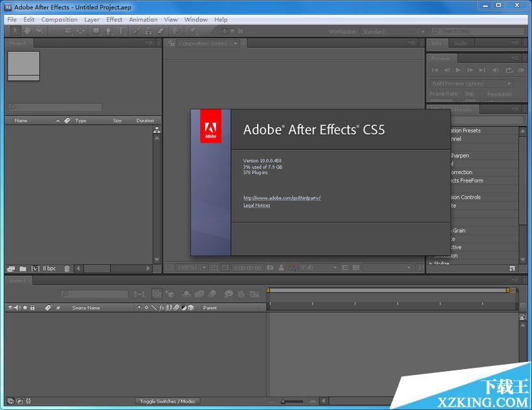Click the Live Update icon in timeline

tap(156, 294)
